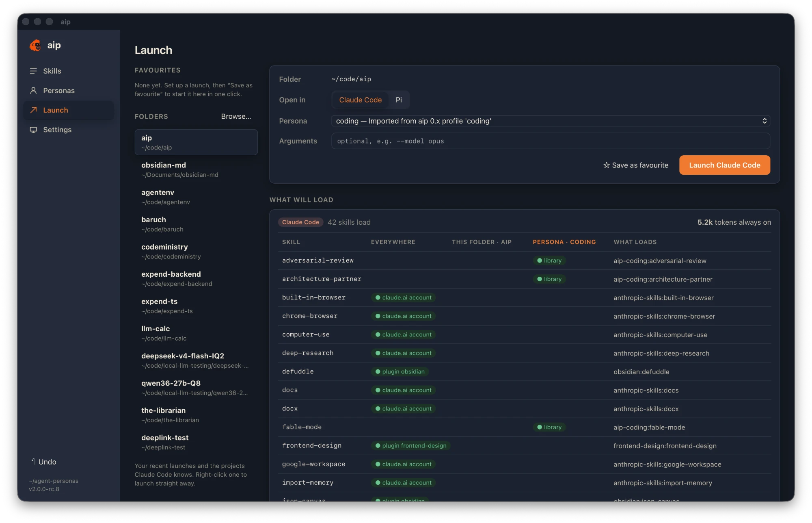The height and width of the screenshot is (523, 812).
Task: Click the architecture-partner skill name
Action: pos(322,279)
